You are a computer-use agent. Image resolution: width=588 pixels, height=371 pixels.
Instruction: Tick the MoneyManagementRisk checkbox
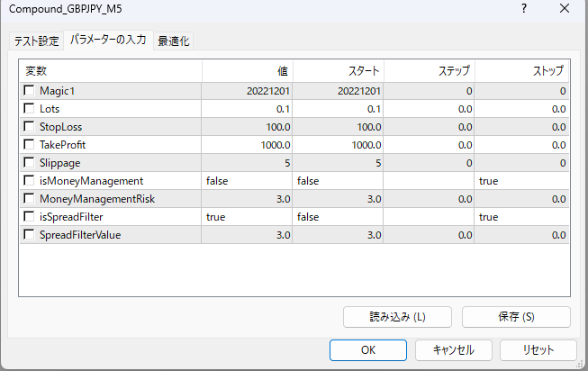point(30,199)
